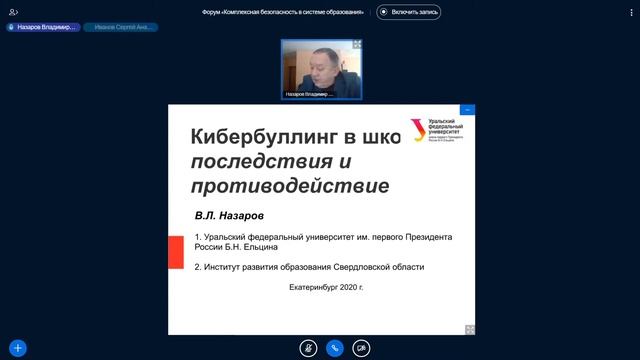Click the author name В.Л. Назаров
640x360 pixels.
[x=229, y=216]
